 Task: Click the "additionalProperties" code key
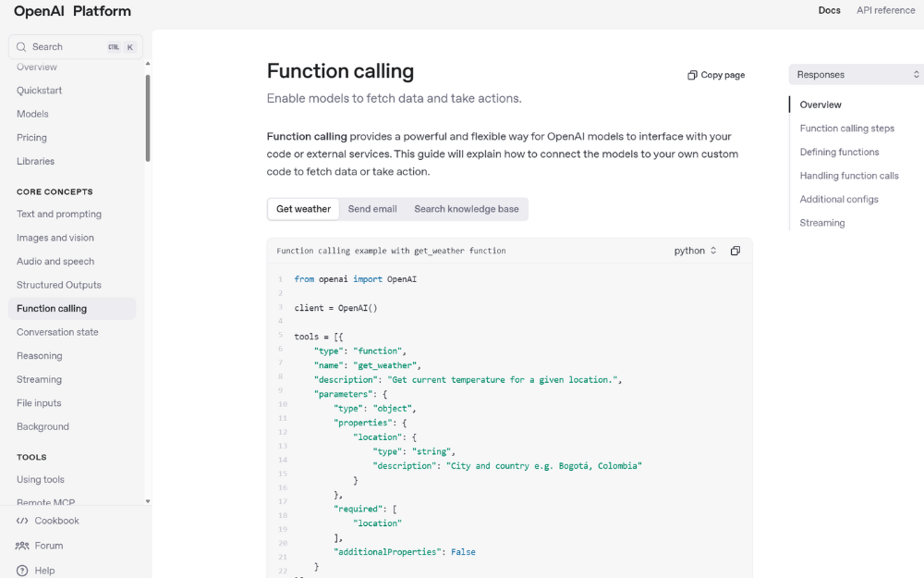pos(386,552)
